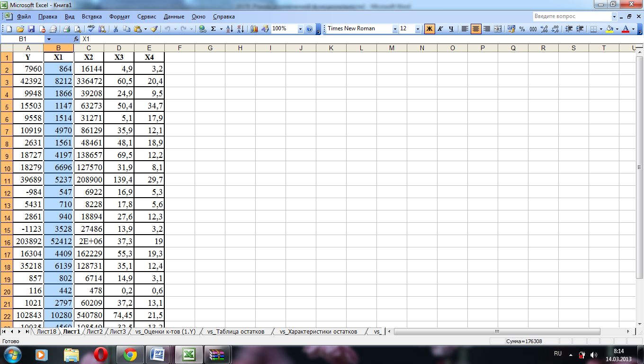644x364 pixels.
Task: Open the Drawing toolbar icon
Action: click(265, 29)
